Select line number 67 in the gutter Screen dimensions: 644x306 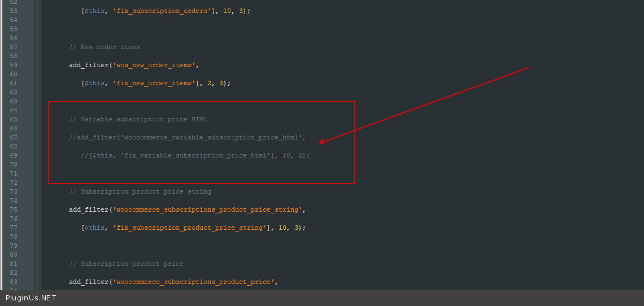click(x=14, y=137)
